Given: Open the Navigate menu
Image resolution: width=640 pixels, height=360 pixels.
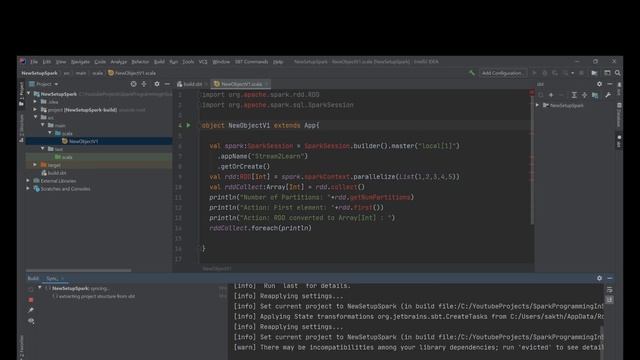Looking at the screenshot, I should 80,62.
